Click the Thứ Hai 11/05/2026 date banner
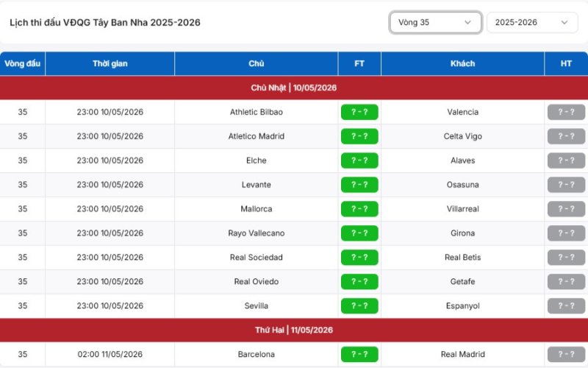The height and width of the screenshot is (368, 588). point(294,330)
